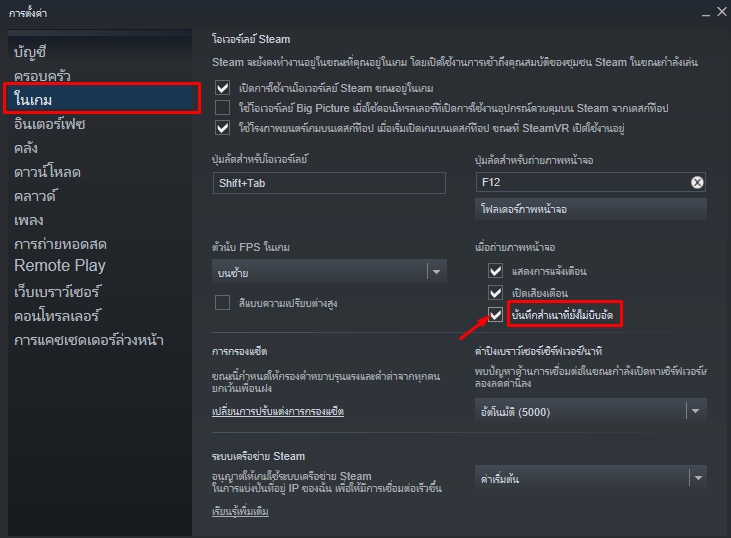731x538 pixels.
Task: Expand server browser pings per minute dropdown
Action: (x=590, y=410)
